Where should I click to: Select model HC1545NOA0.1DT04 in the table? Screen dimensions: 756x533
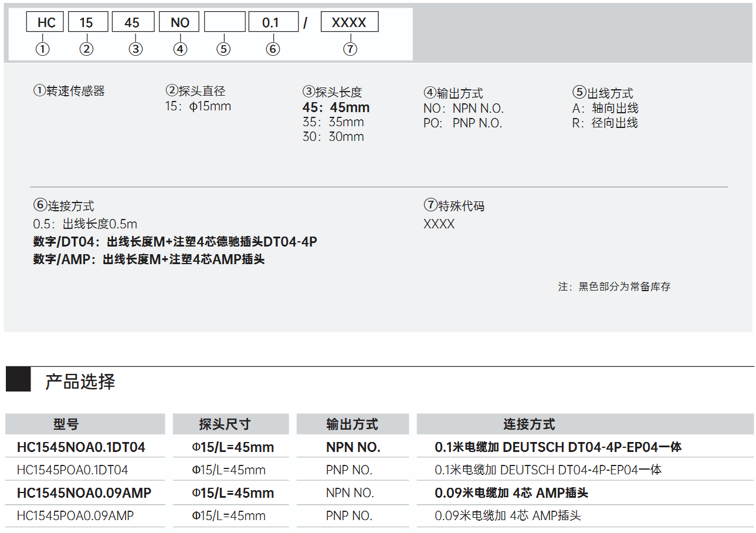(81, 447)
